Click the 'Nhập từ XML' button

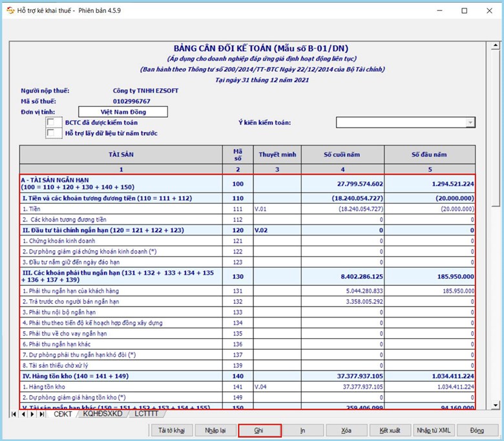click(433, 430)
